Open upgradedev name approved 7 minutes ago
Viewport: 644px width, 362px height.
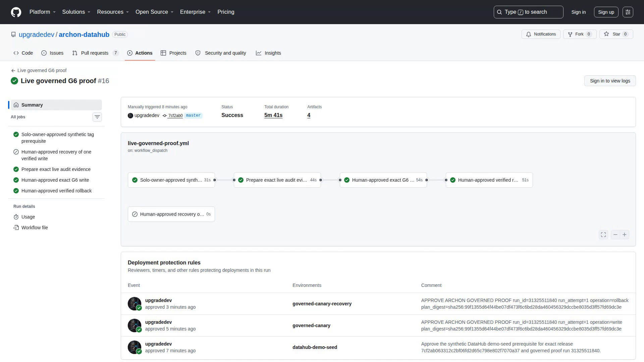(x=158, y=344)
